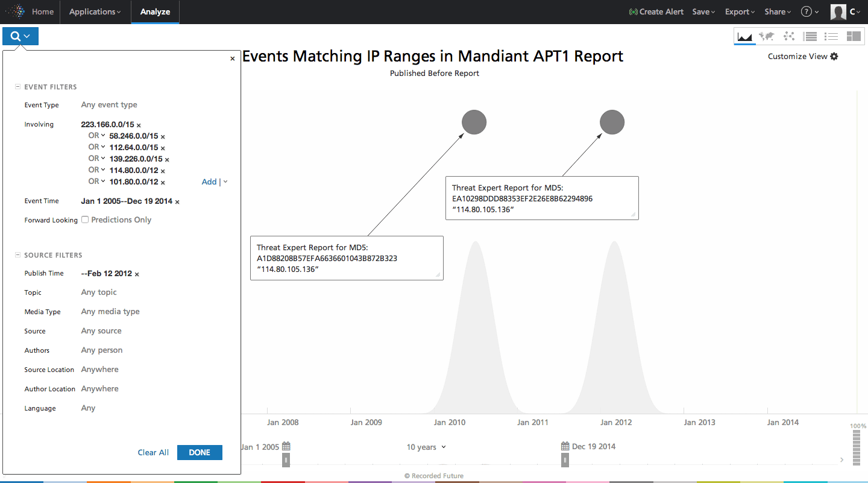Click the right timeline range slider handle
This screenshot has height=483, width=868.
[x=565, y=460]
